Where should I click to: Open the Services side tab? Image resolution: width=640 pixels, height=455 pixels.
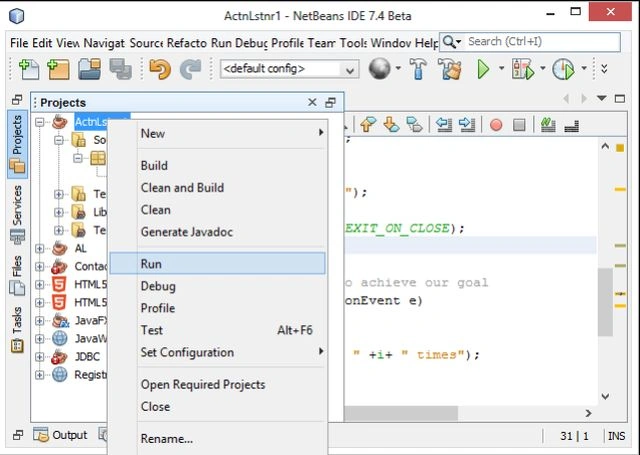(17, 214)
